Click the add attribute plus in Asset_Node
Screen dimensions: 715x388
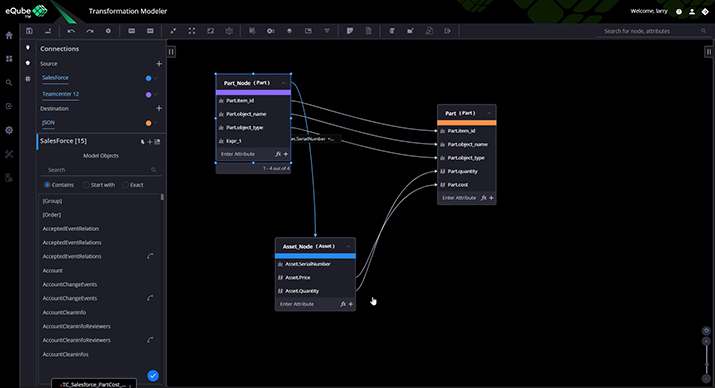click(x=351, y=304)
